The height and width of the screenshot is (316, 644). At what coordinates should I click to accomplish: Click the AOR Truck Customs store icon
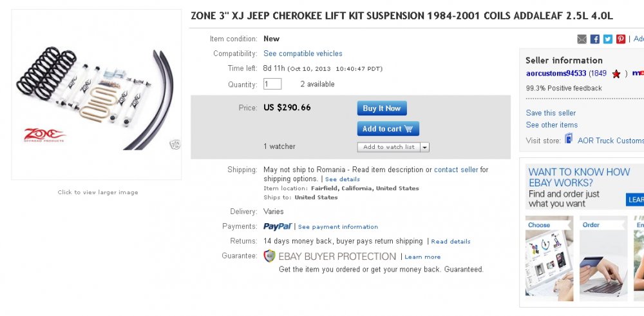[x=569, y=139]
